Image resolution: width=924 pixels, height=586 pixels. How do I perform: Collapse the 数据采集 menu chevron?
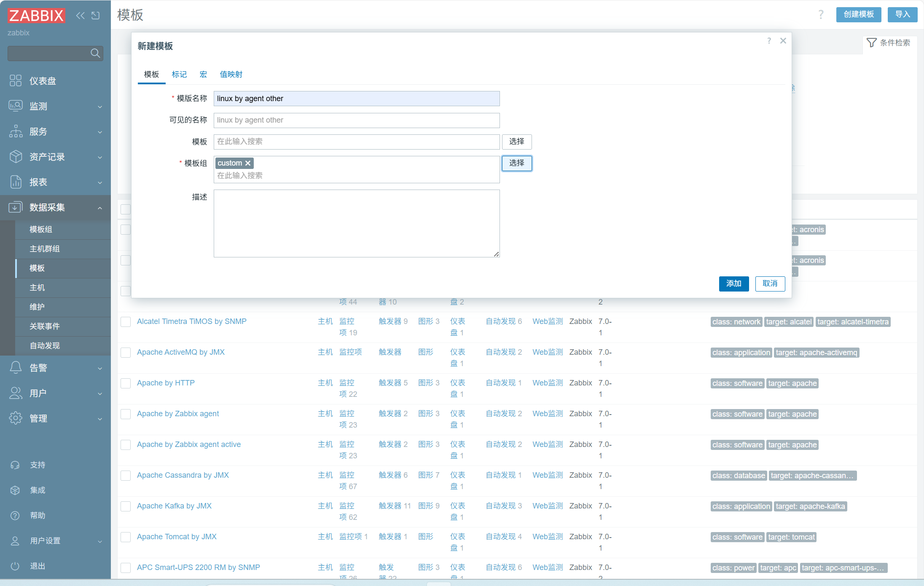(100, 208)
